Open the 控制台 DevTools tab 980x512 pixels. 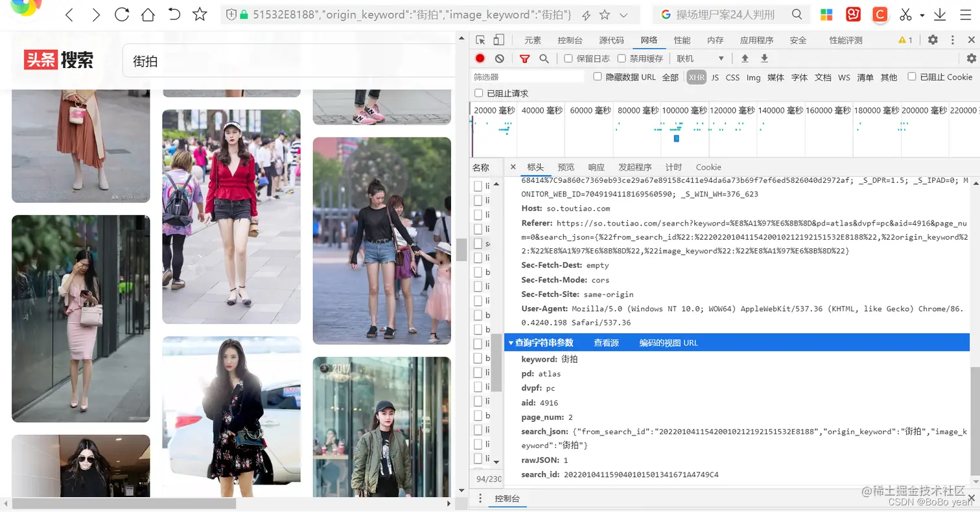[x=570, y=40]
